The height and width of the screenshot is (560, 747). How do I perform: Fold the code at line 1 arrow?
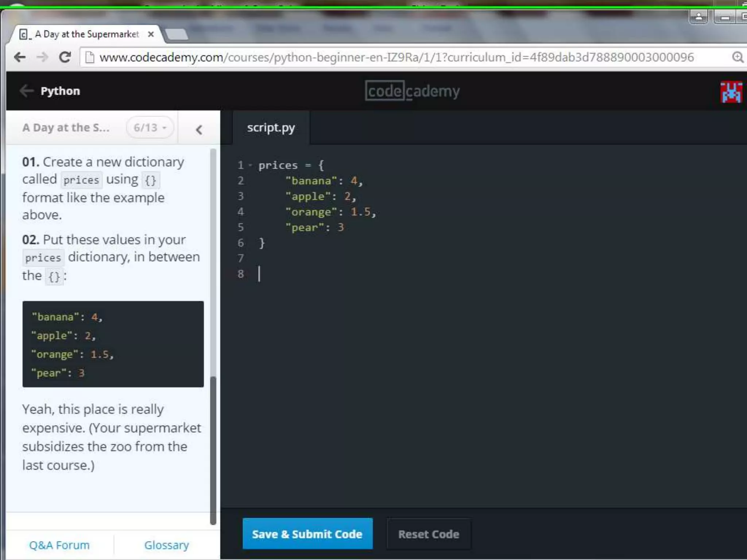coord(251,166)
